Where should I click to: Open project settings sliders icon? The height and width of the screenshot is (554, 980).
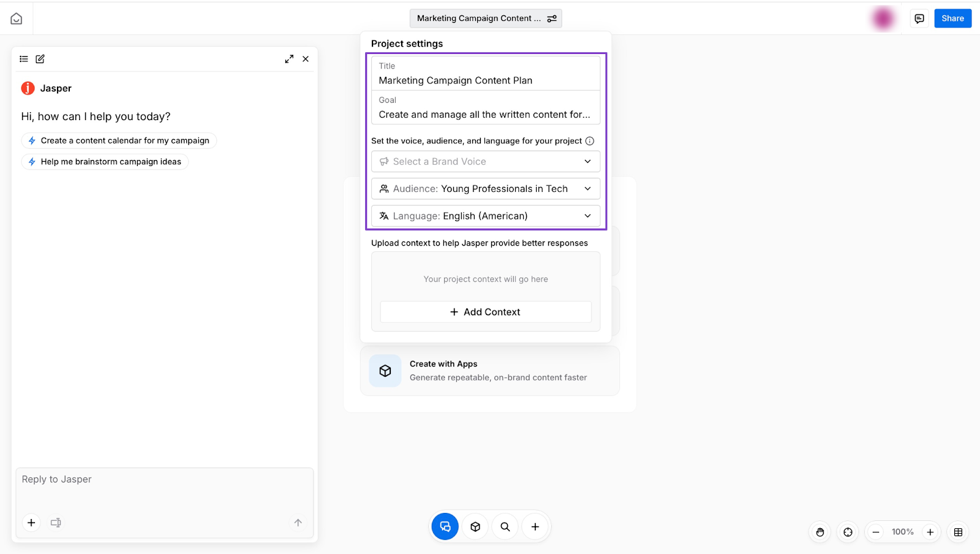tap(552, 18)
